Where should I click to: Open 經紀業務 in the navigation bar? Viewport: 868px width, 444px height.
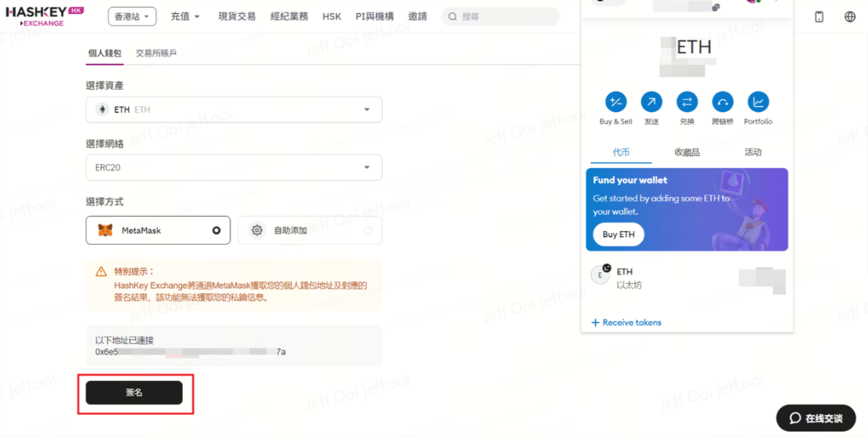tap(289, 16)
